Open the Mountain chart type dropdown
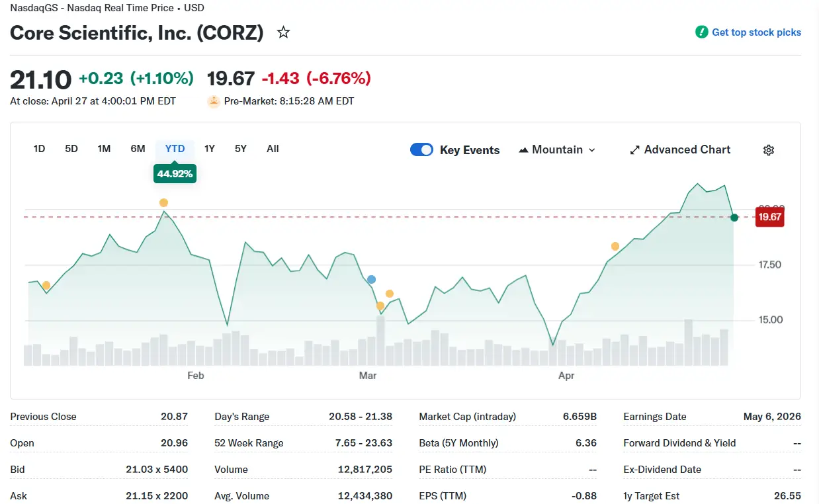 557,150
